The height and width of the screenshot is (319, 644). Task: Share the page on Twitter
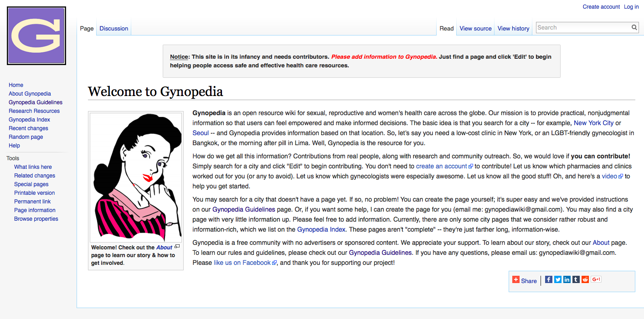tap(557, 279)
